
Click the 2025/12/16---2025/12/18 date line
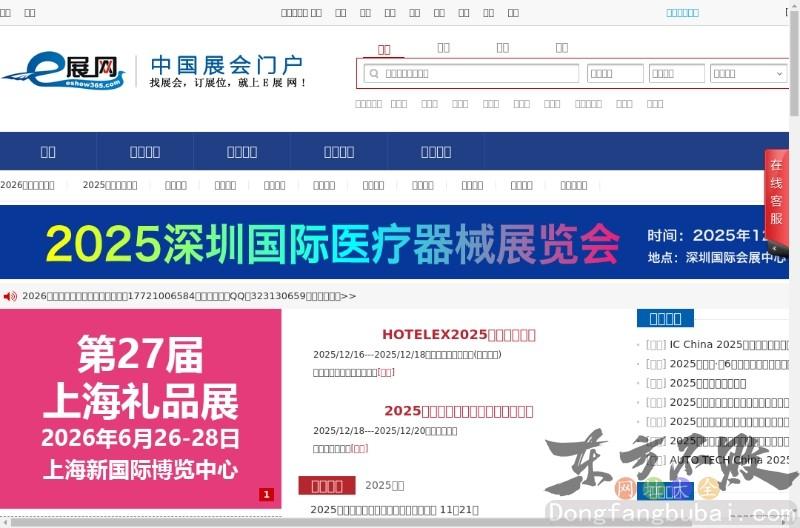coord(407,355)
